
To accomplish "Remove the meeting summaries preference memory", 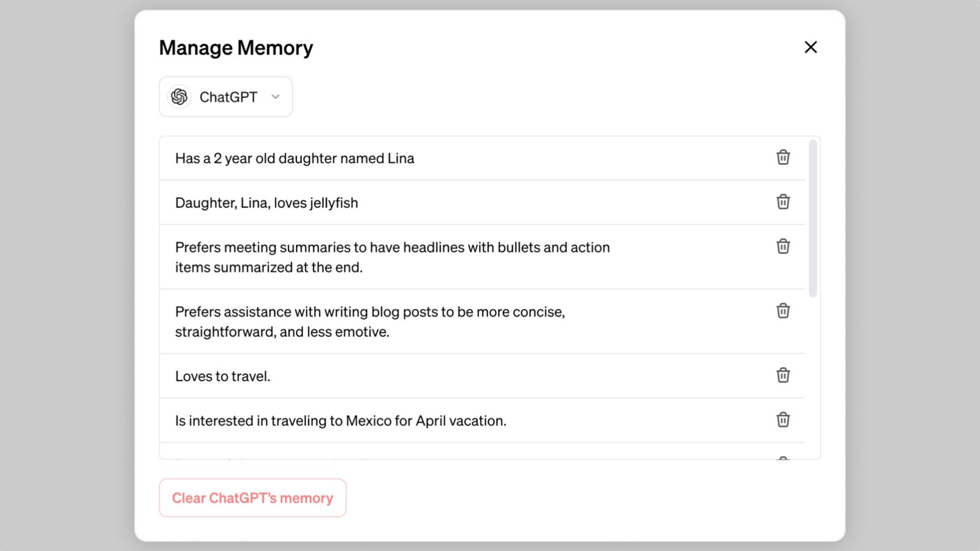I will [783, 247].
